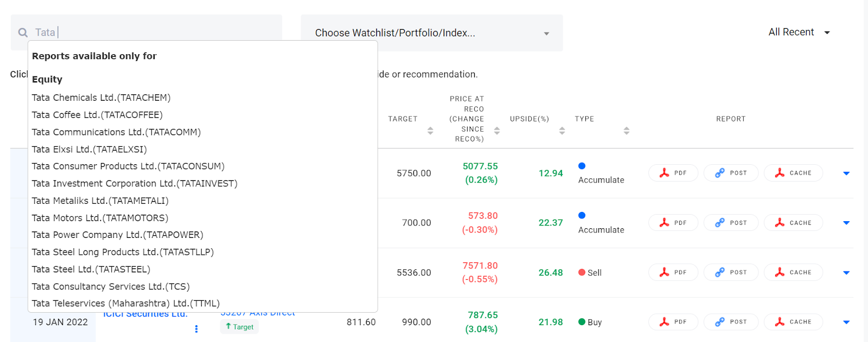Image resolution: width=868 pixels, height=342 pixels.
Task: Open PDF report for Buy recommendation row
Action: [x=673, y=322]
